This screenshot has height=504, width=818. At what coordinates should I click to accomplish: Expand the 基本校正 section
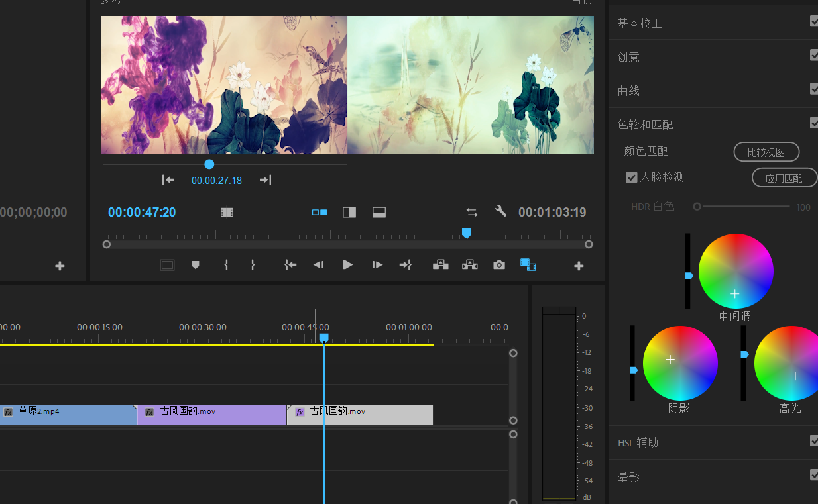[x=640, y=23]
